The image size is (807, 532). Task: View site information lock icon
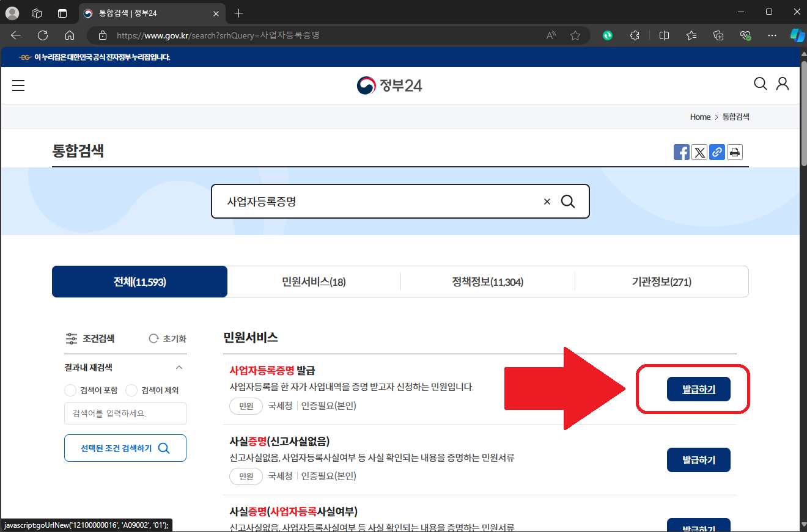click(103, 35)
